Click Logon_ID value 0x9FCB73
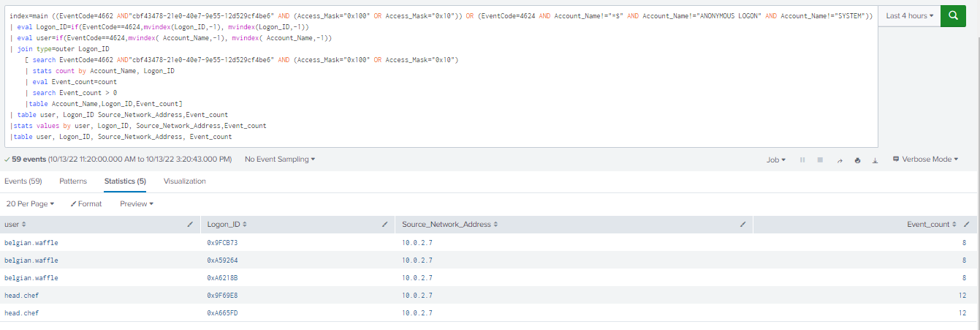The image size is (980, 330). tap(223, 242)
